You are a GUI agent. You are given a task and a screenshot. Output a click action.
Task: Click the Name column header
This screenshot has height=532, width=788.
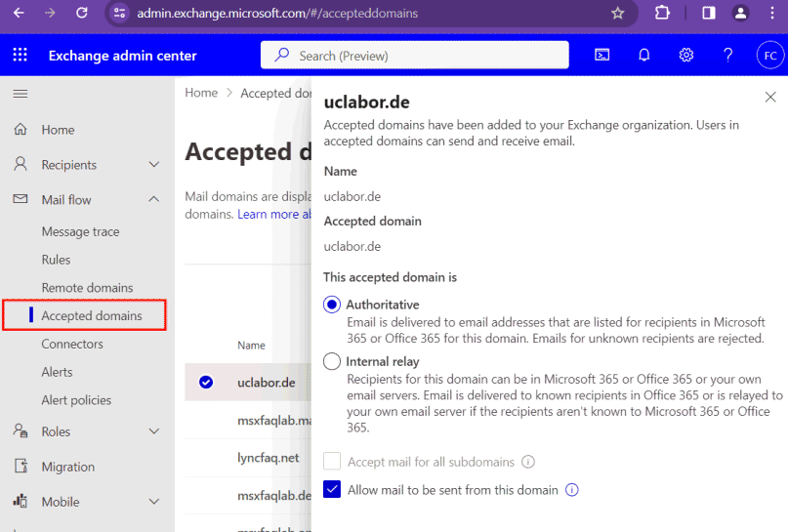click(x=251, y=346)
